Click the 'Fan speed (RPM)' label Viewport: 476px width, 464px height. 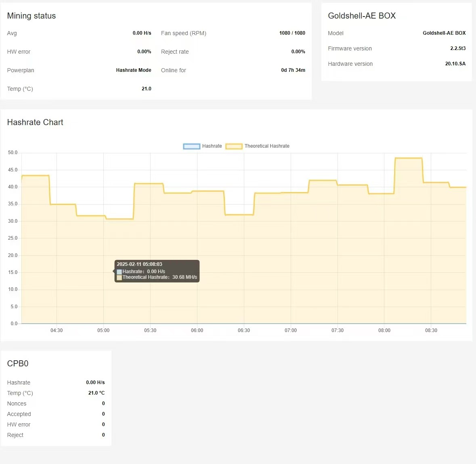click(x=184, y=33)
